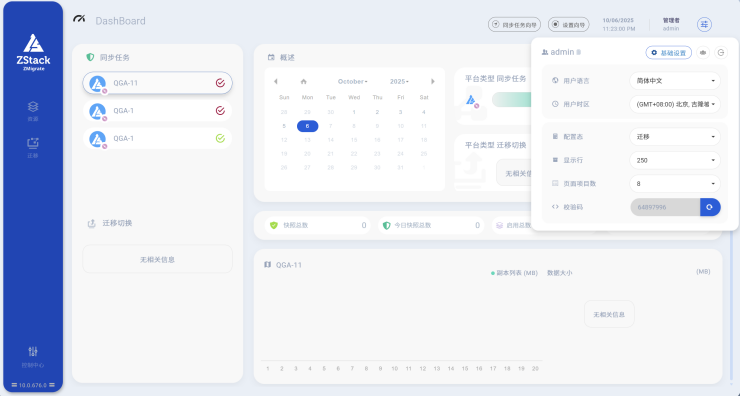Open the 用户时区 timezone dropdown
This screenshot has width=740, height=396.
674,104
